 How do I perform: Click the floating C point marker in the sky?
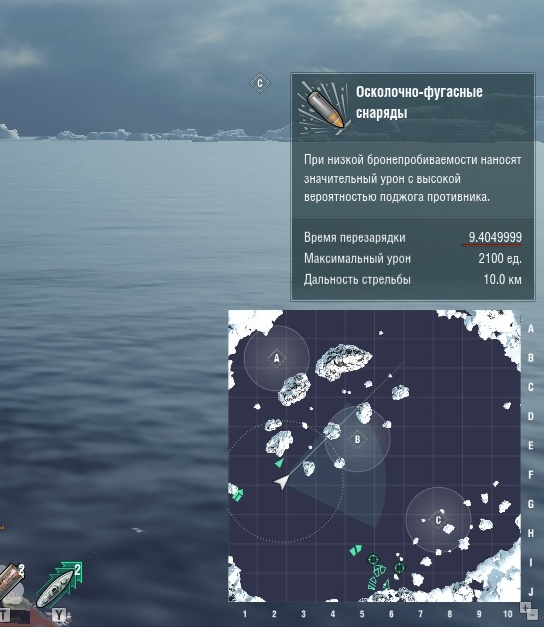[260, 83]
